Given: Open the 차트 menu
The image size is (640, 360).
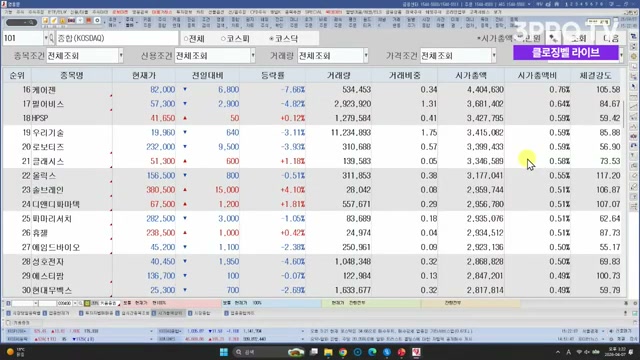Looking at the screenshot, I should 200,12.
